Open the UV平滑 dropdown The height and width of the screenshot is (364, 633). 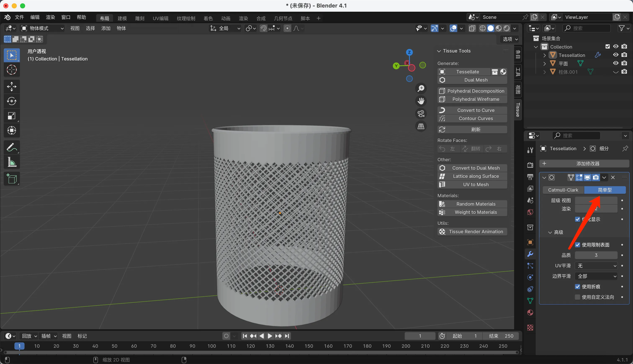click(x=596, y=266)
